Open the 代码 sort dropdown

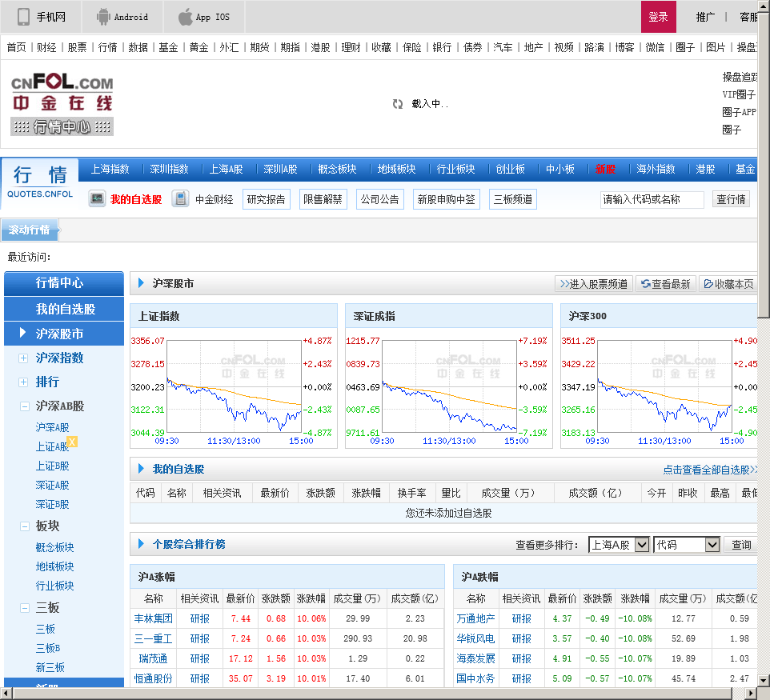point(687,544)
